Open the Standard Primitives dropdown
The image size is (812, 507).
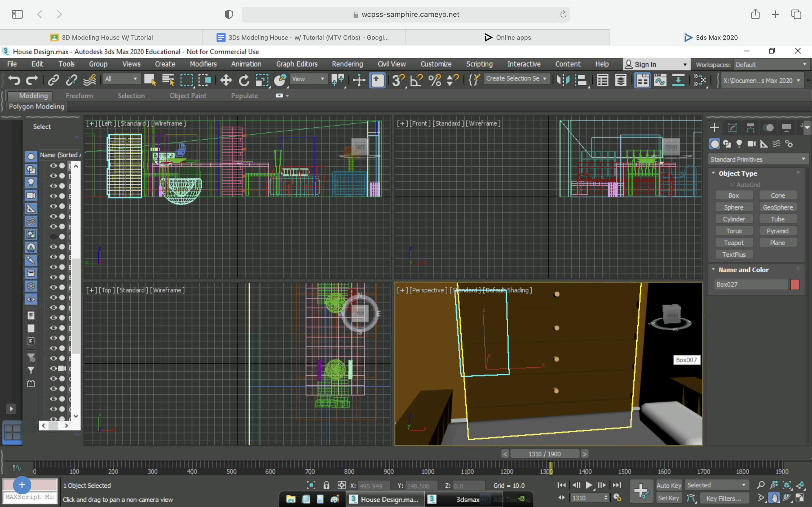coord(758,159)
